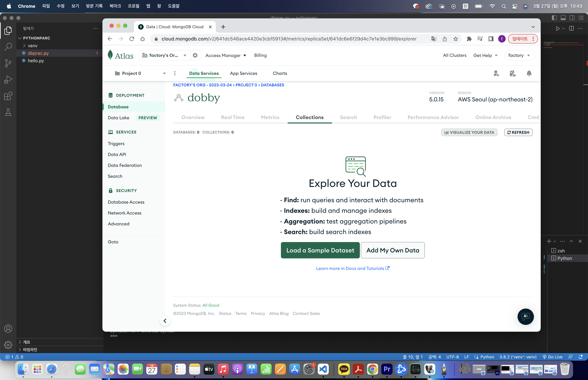
Task: Reload the Chrome page
Action: pos(132,39)
